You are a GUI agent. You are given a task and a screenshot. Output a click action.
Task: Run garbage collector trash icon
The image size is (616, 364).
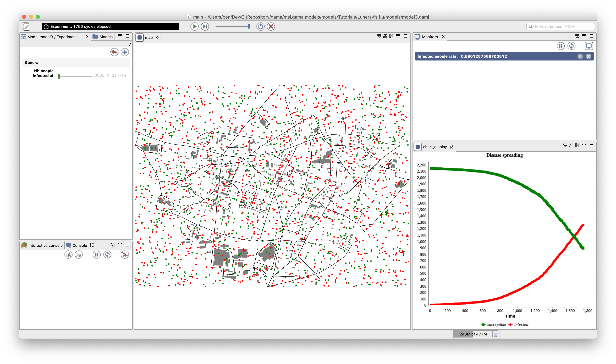tap(495, 334)
